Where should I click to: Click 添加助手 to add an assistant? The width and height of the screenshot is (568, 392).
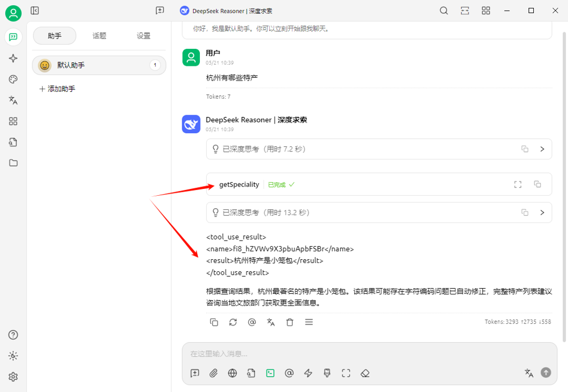57,89
